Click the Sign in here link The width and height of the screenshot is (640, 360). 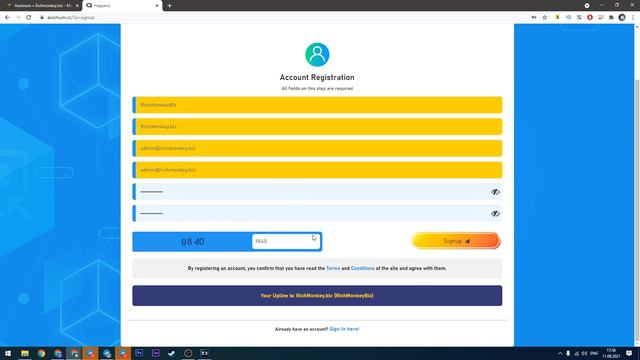[344, 329]
